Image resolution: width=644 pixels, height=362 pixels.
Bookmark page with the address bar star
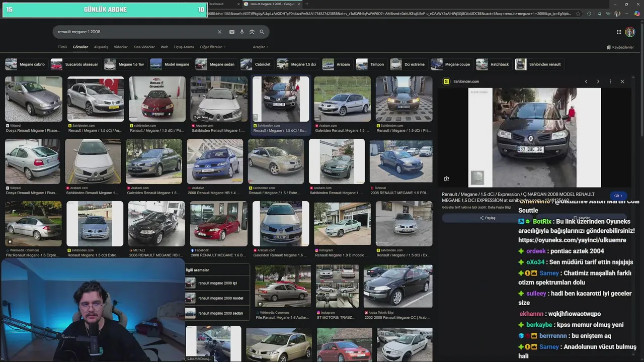(578, 14)
